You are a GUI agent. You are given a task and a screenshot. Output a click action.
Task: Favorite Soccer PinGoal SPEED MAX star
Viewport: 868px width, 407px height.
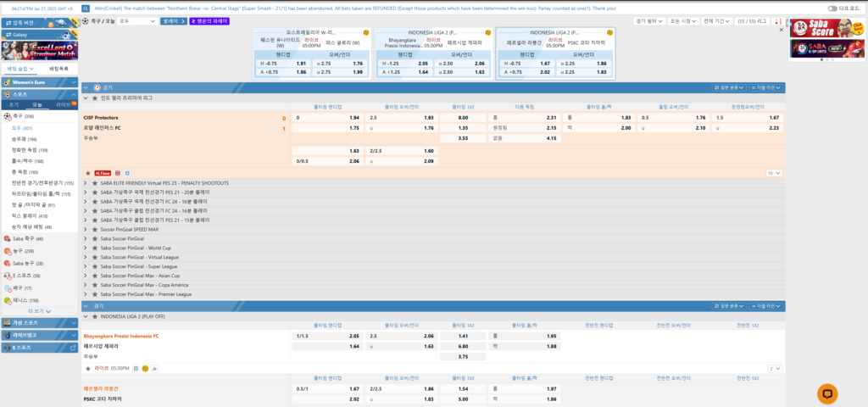click(95, 229)
